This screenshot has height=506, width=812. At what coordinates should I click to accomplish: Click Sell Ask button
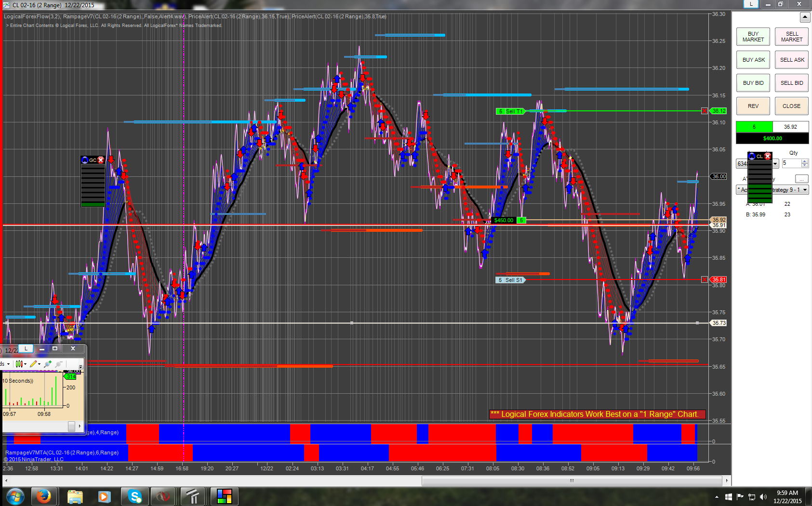click(x=792, y=60)
